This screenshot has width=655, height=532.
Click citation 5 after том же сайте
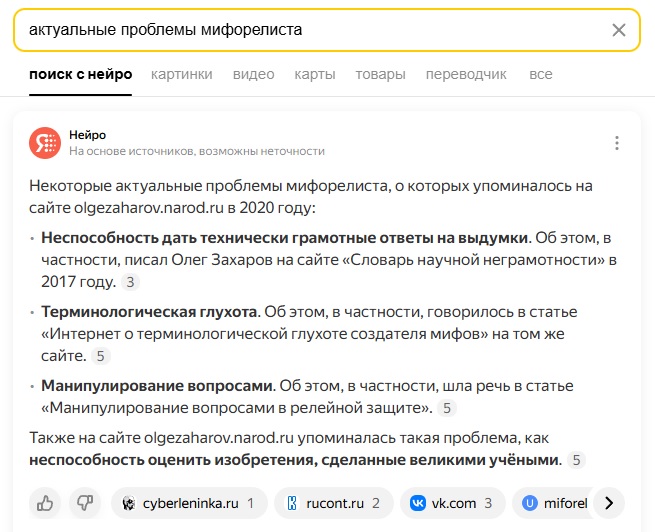[x=101, y=356]
